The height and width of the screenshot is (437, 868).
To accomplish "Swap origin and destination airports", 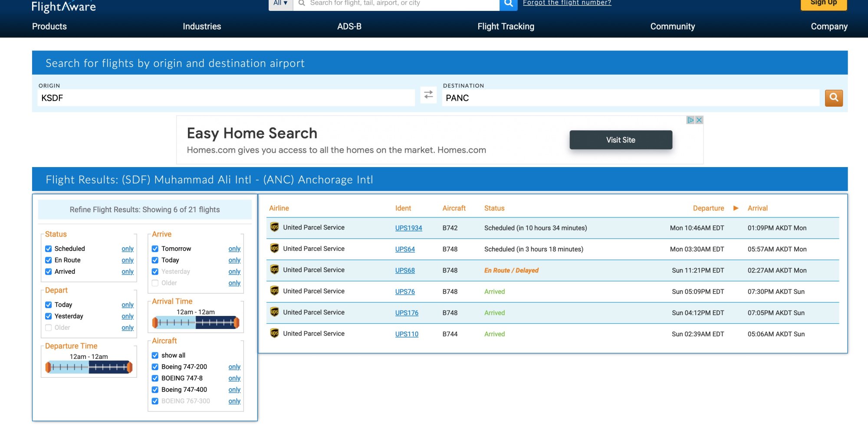I will (428, 95).
